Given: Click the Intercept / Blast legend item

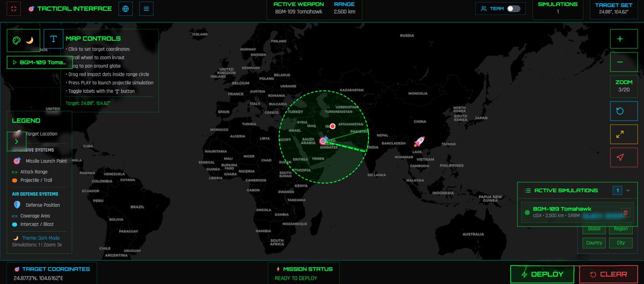Looking at the screenshot, I should pyautogui.click(x=33, y=224).
